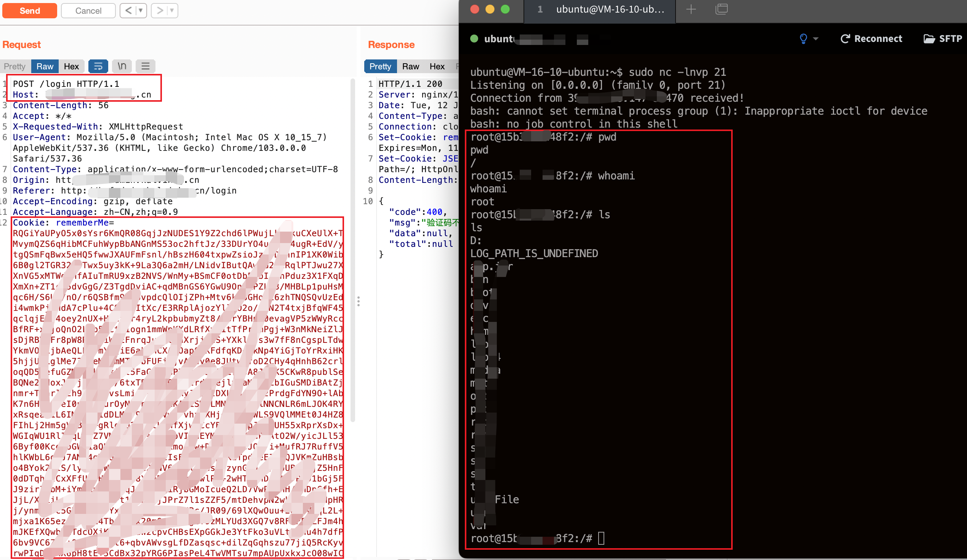Click the terminal cursor at the last prompt

click(x=601, y=539)
